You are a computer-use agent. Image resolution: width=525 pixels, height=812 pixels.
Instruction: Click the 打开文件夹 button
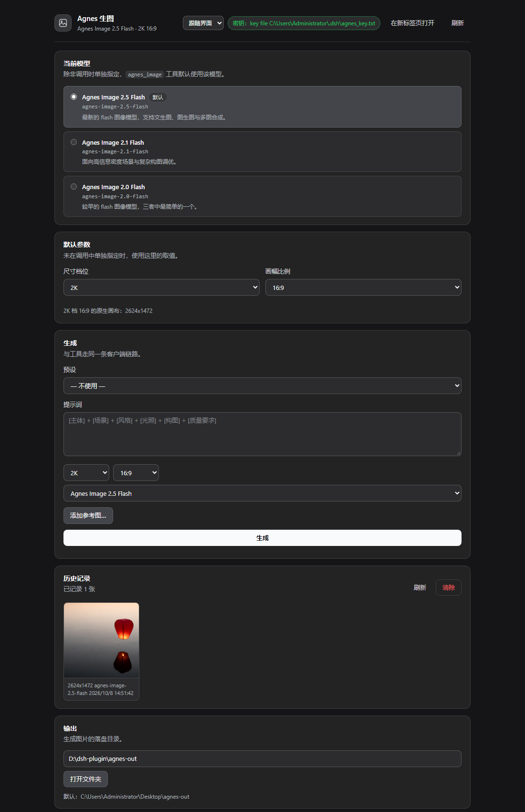86,779
